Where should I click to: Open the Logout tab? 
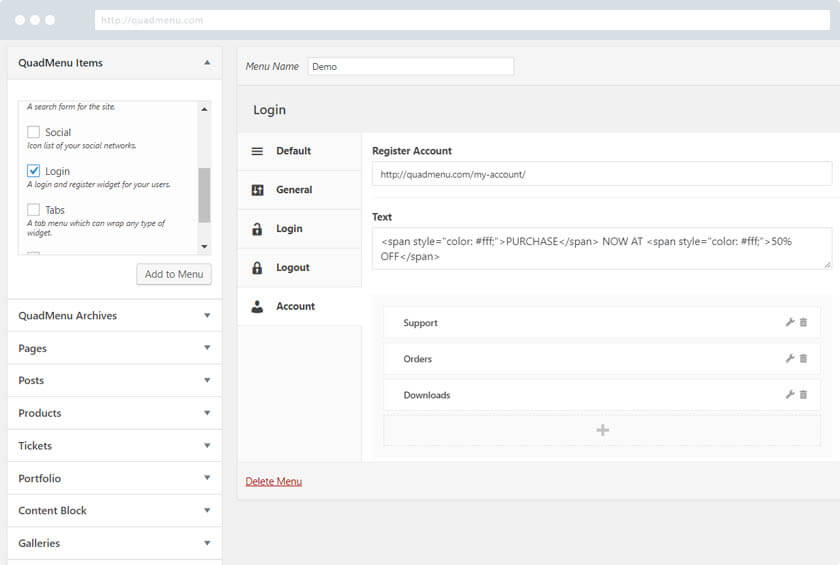click(x=293, y=268)
